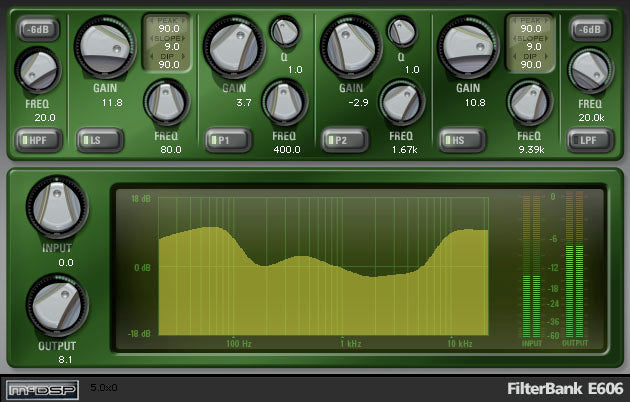Click the -6dB slope button above HPF
The height and width of the screenshot is (402, 630).
pos(39,30)
